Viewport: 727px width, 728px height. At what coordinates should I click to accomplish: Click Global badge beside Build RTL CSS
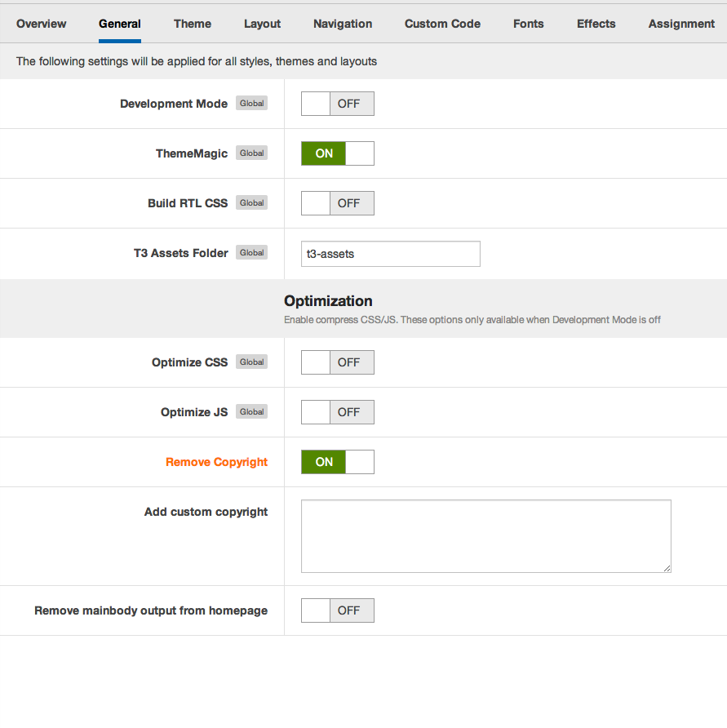click(x=251, y=202)
